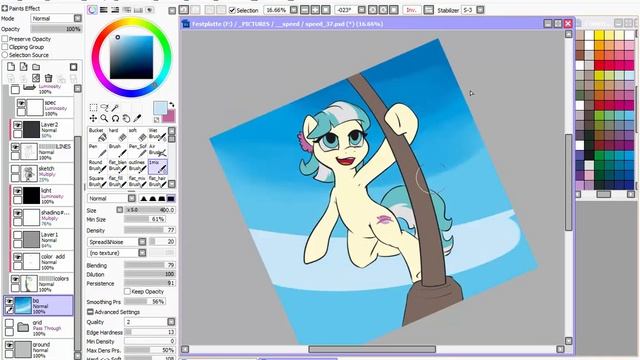640x360 pixels.
Task: Select the Selection Source option
Action: click(x=5, y=55)
